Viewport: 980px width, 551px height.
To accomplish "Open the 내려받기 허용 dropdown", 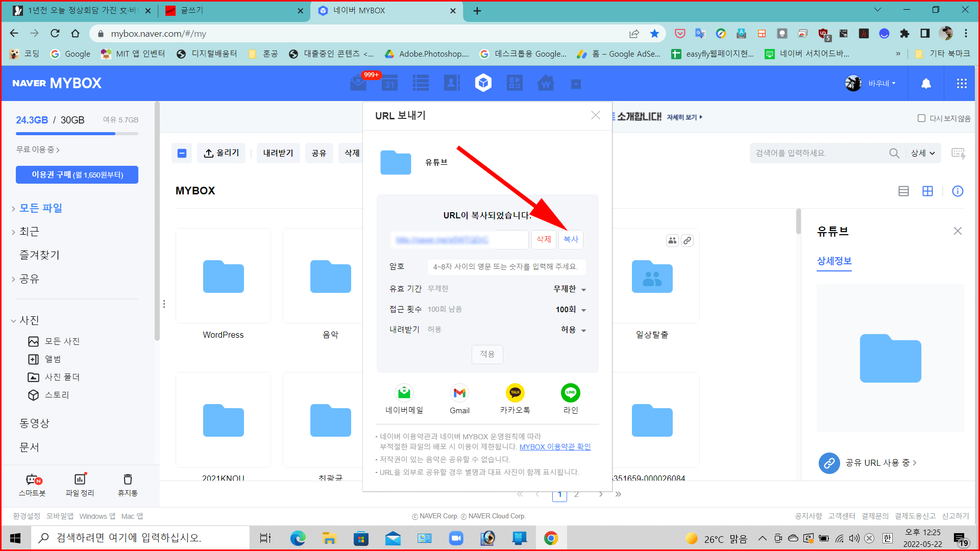I will [573, 330].
